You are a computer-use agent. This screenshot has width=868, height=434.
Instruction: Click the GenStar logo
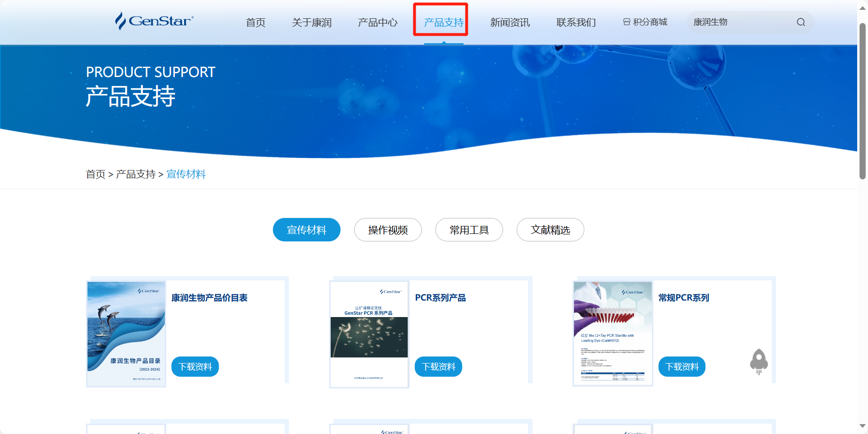[x=154, y=21]
